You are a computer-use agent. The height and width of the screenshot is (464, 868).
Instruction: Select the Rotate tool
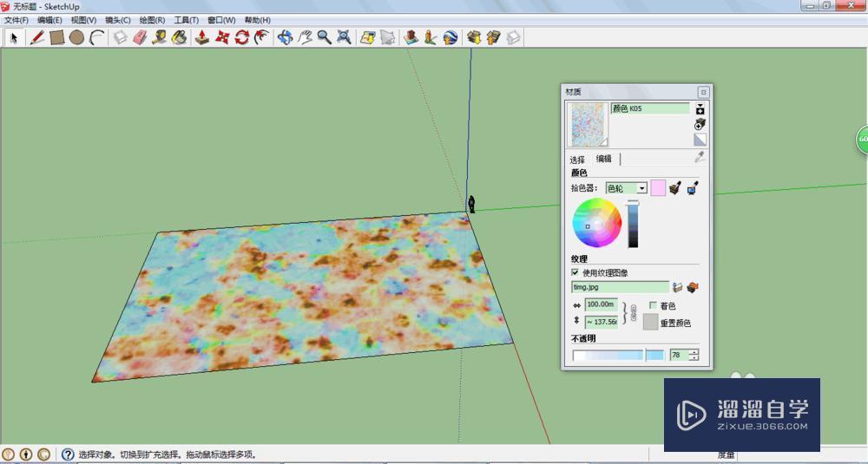tap(242, 37)
